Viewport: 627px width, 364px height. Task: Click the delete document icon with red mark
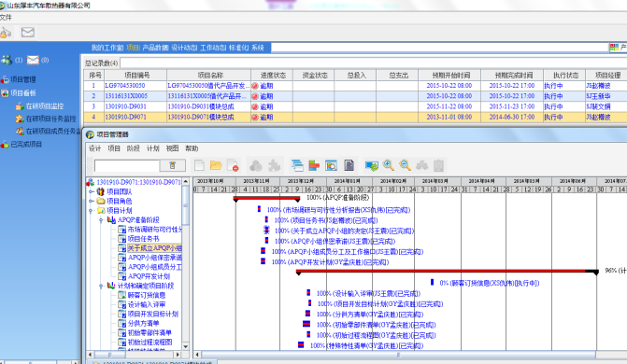[233, 165]
